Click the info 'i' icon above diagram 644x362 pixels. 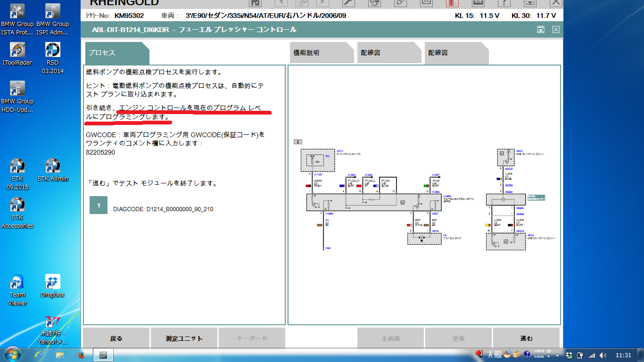[297, 141]
